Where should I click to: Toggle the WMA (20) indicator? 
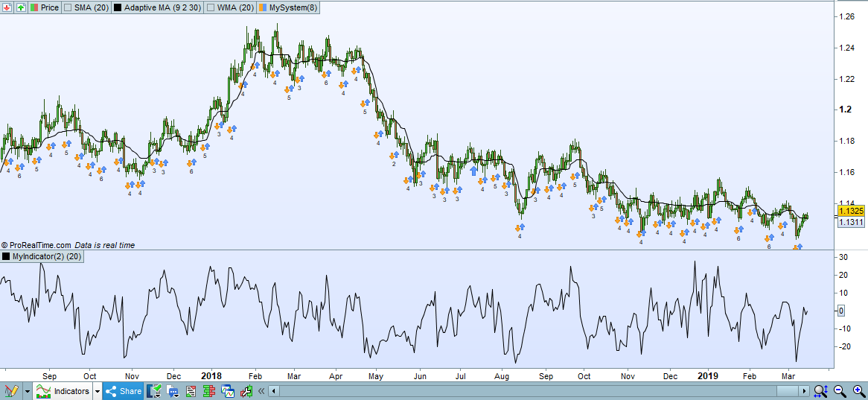pos(232,7)
